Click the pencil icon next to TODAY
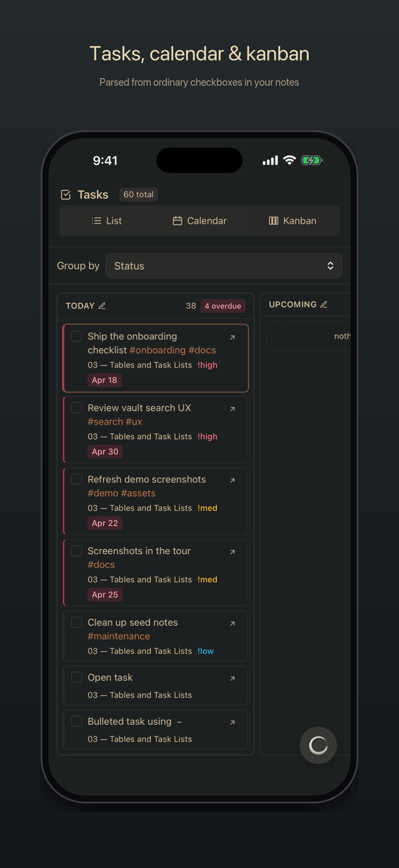 [x=102, y=306]
